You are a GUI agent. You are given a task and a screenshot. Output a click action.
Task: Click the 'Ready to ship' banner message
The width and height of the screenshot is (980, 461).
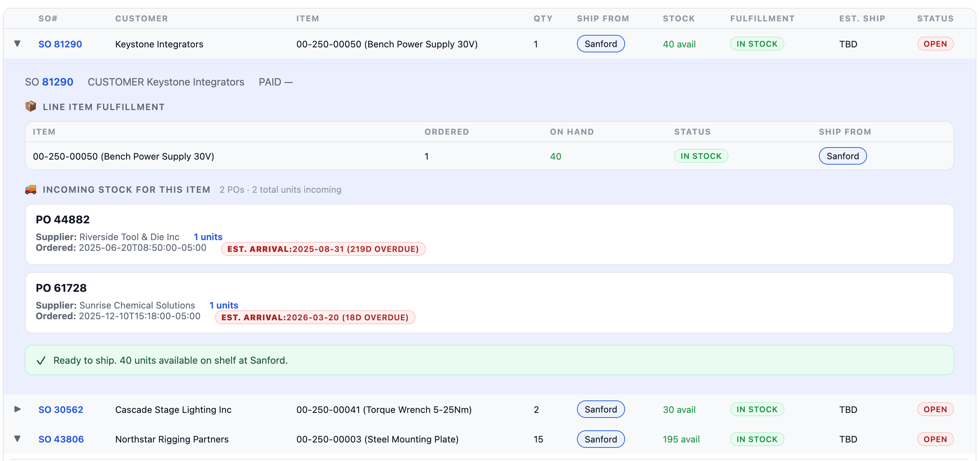point(170,361)
